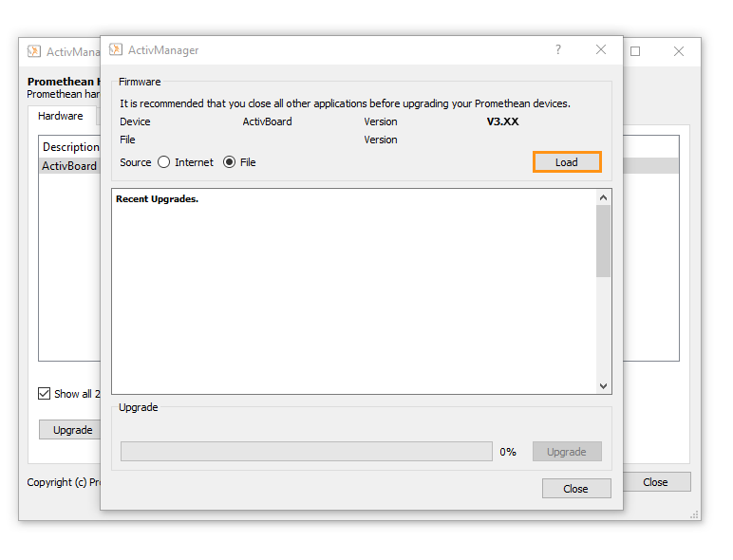Click the question mark help button
The height and width of the screenshot is (560, 733).
(x=557, y=49)
